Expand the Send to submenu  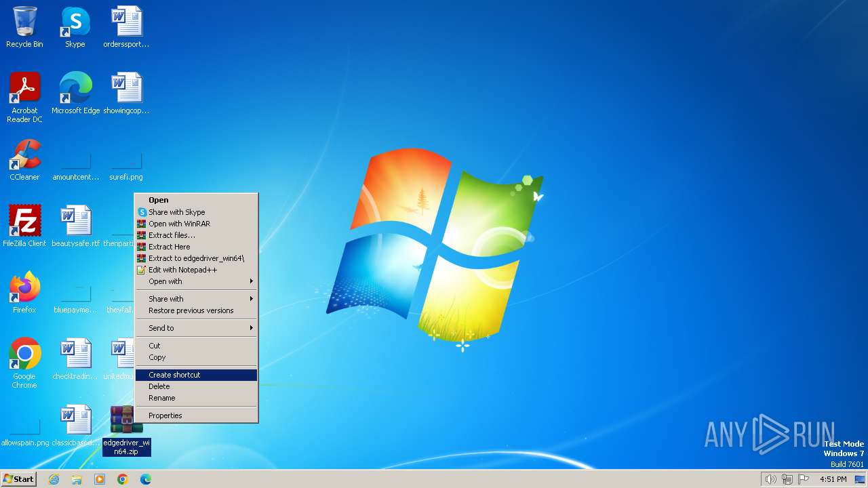tap(196, 328)
